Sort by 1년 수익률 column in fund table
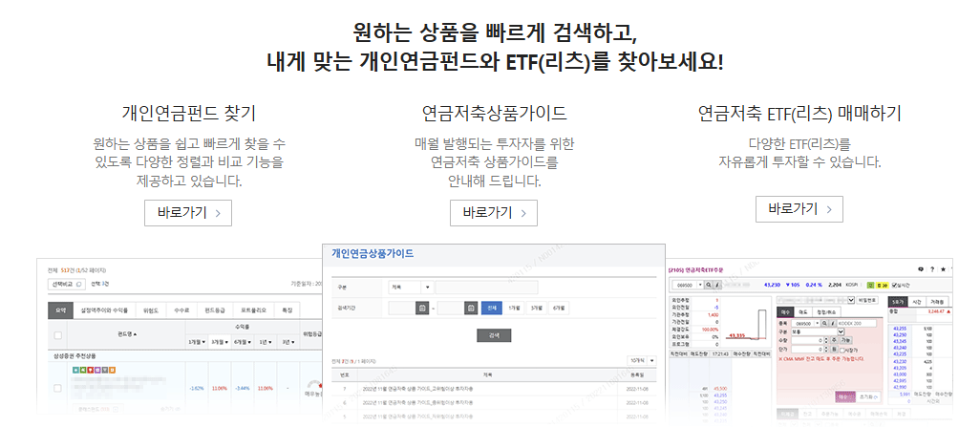The height and width of the screenshot is (427, 980). point(265,342)
